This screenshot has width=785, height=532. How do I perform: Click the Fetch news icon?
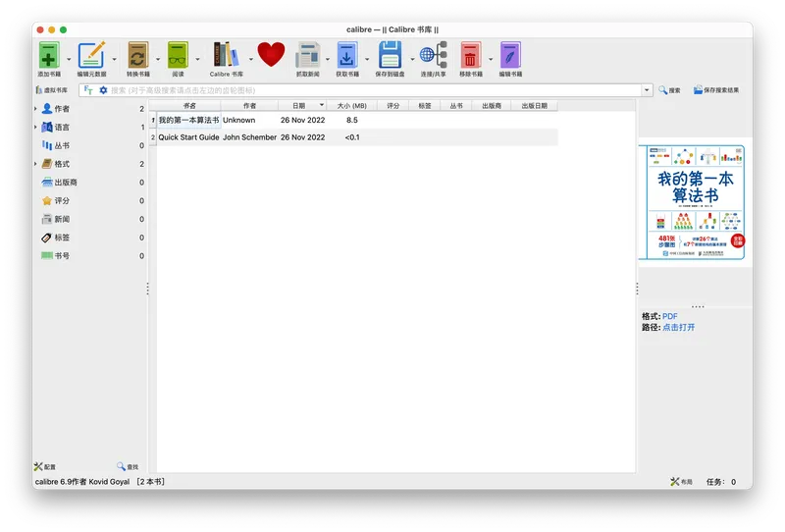[x=307, y=55]
